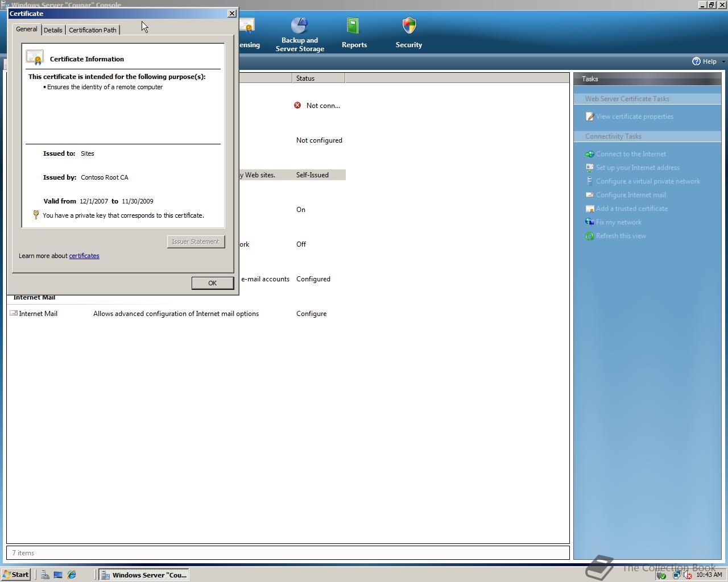Image resolution: width=728 pixels, height=582 pixels.
Task: Open the Backup and Server Storage section icon
Action: (x=299, y=26)
